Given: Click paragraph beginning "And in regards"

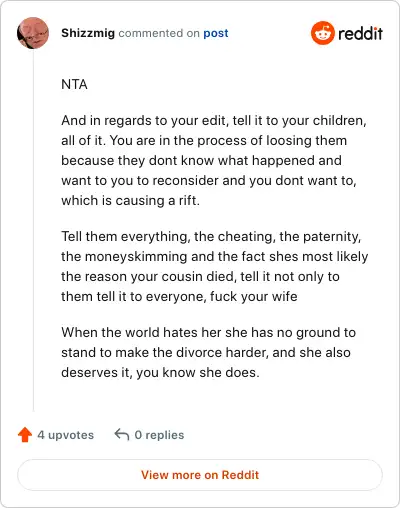Looking at the screenshot, I should 214,160.
